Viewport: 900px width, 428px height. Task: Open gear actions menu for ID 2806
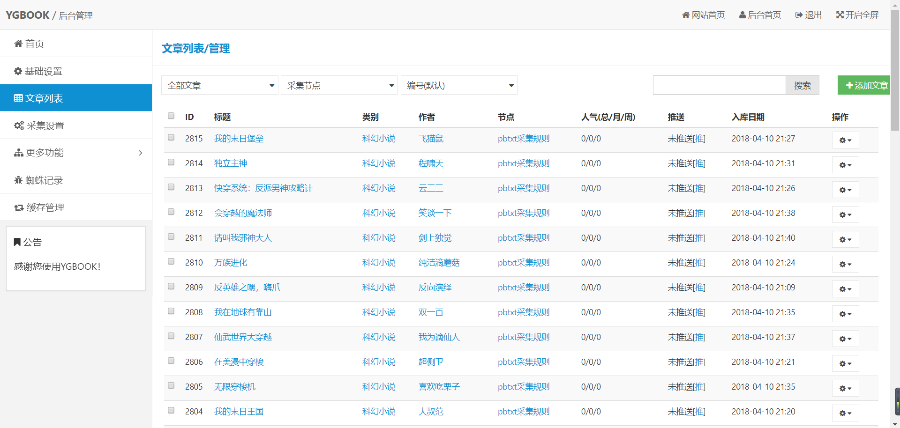845,363
